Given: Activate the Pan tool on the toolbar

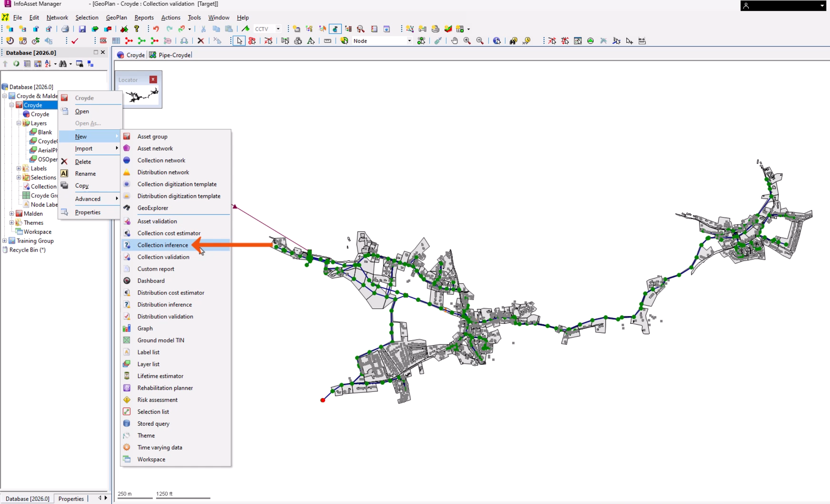Looking at the screenshot, I should coord(454,41).
